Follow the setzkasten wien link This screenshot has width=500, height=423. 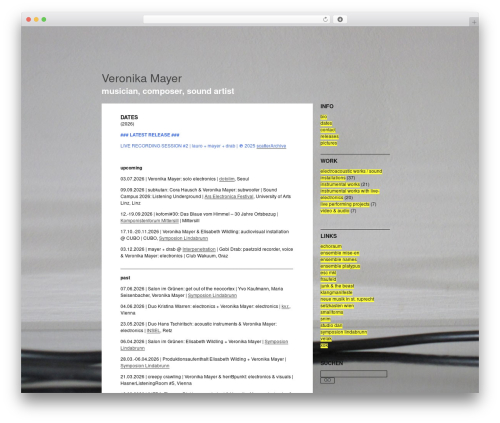[x=337, y=306]
